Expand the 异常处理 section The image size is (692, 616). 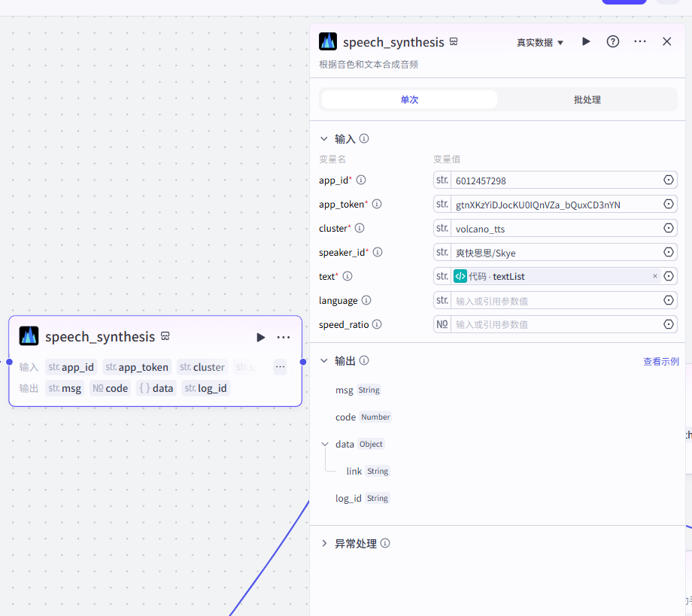pyautogui.click(x=324, y=543)
